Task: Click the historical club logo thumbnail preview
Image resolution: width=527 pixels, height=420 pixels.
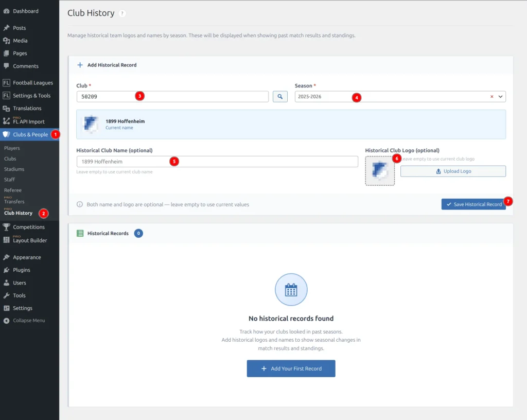Action: 380,170
